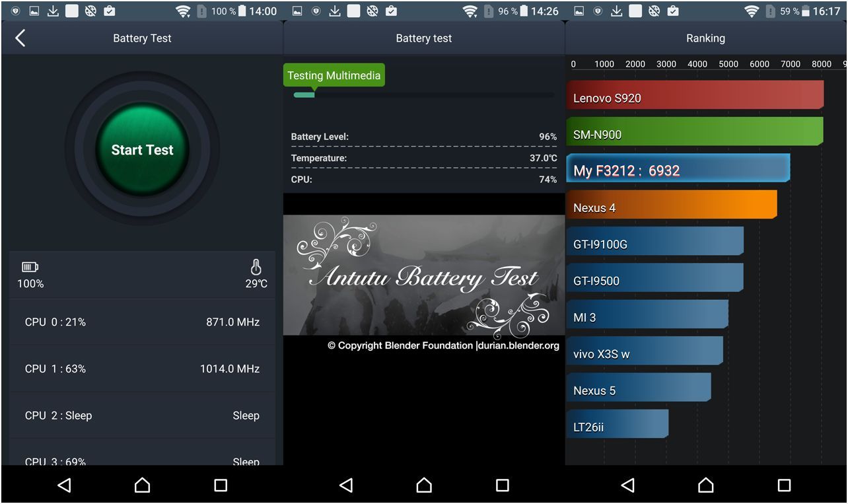
Task: Tap the Wi-Fi icon beside 100 % battery
Action: tap(183, 11)
